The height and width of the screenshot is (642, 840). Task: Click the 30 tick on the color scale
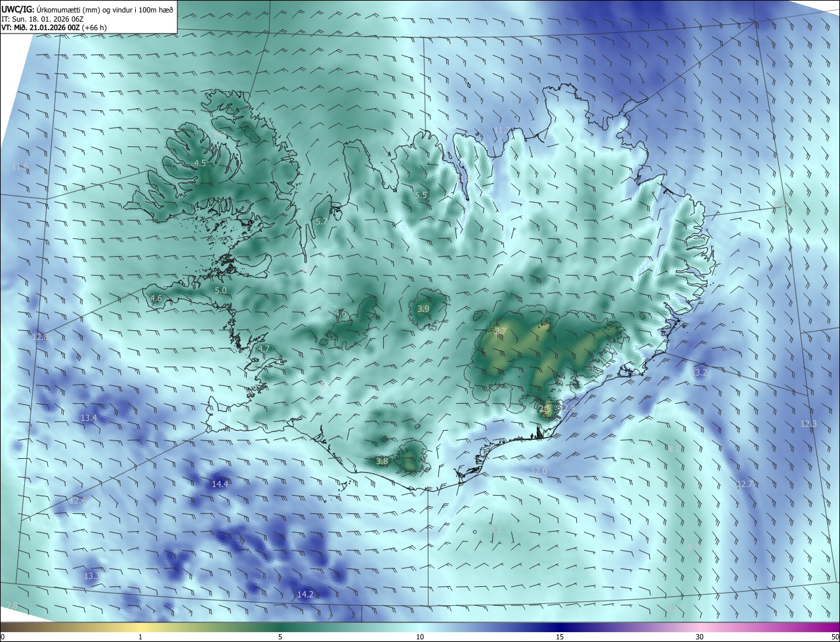(700, 637)
